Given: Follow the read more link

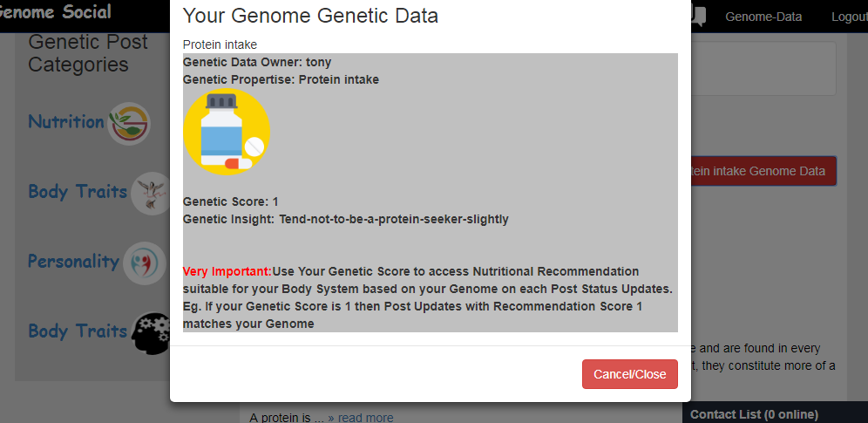Looking at the screenshot, I should [360, 418].
